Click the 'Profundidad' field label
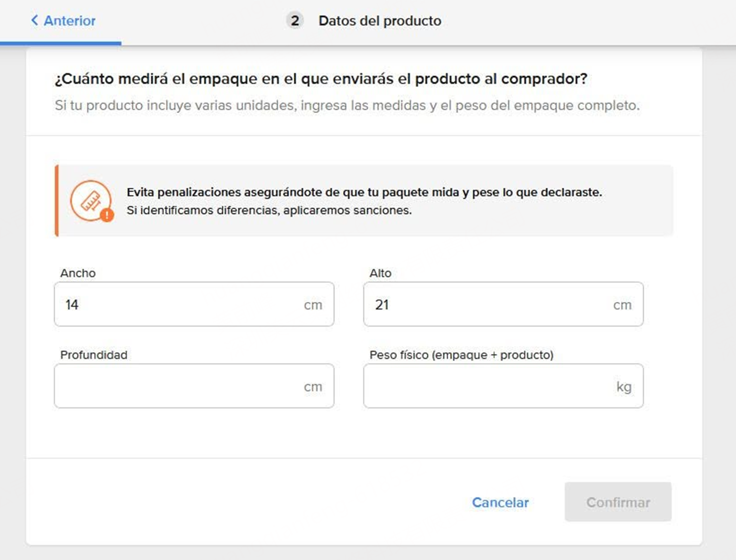Viewport: 736px width, 560px height. click(94, 355)
